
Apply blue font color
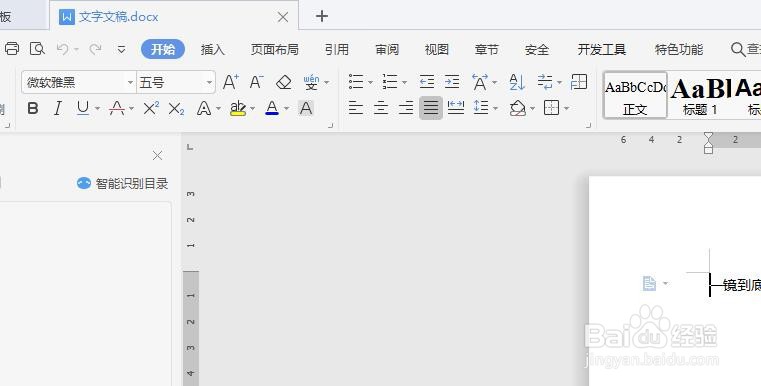[x=272, y=108]
